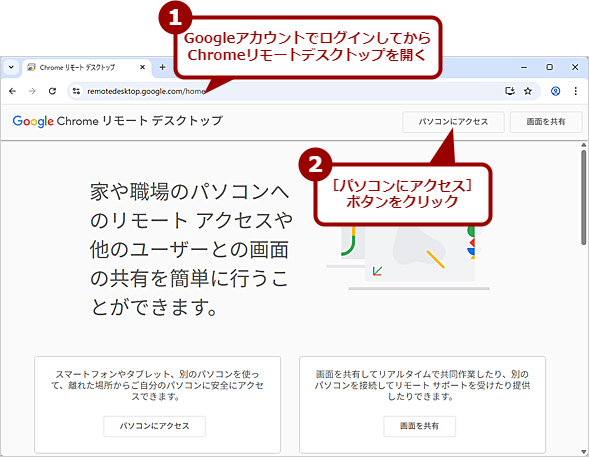
Task: Minimize the Chrome window
Action: click(x=524, y=67)
